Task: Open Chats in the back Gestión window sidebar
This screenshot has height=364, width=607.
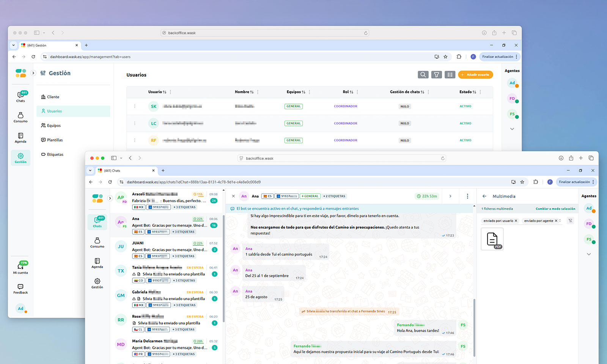Action: pyautogui.click(x=21, y=97)
